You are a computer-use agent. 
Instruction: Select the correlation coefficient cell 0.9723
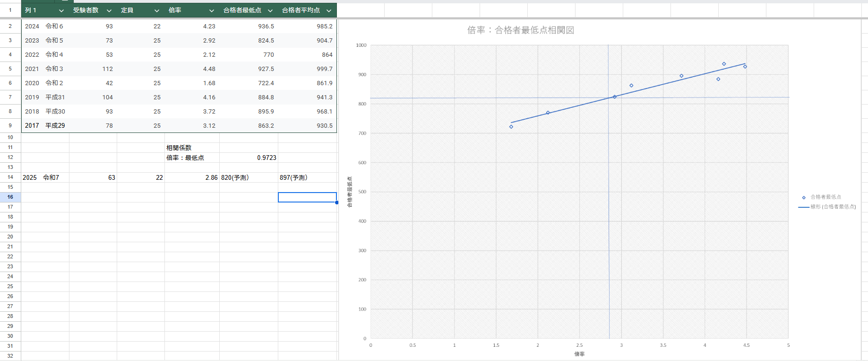[x=249, y=158]
